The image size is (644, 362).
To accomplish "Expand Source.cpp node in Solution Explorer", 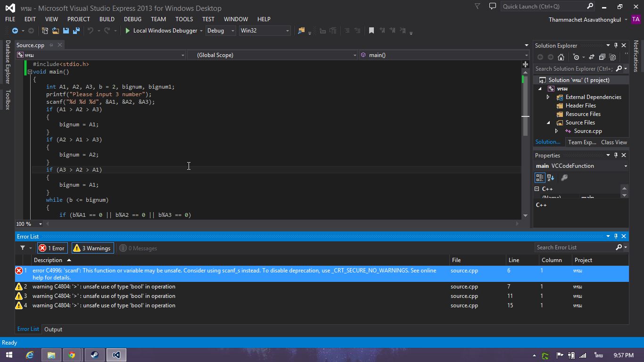I will [x=556, y=131].
